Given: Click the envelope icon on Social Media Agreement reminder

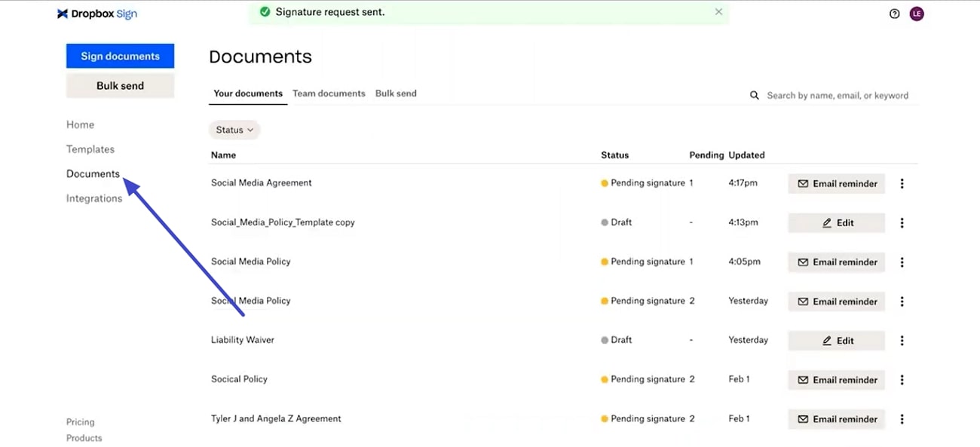Looking at the screenshot, I should tap(804, 183).
